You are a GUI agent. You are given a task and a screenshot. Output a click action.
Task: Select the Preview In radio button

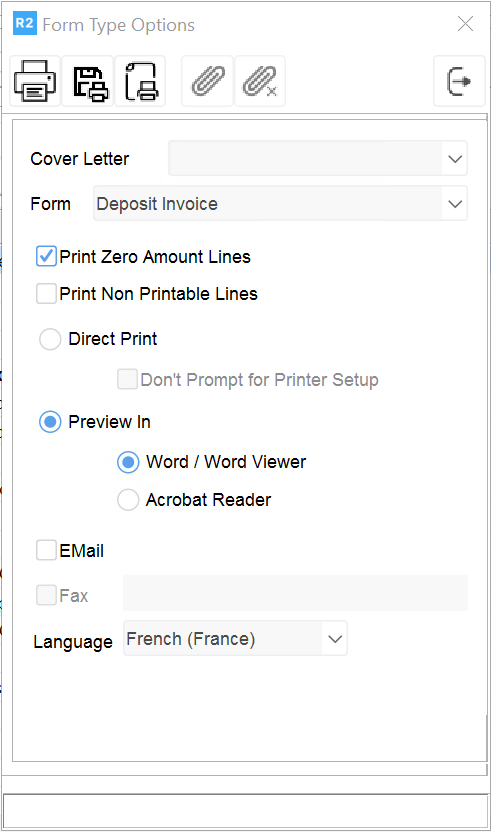[50, 422]
